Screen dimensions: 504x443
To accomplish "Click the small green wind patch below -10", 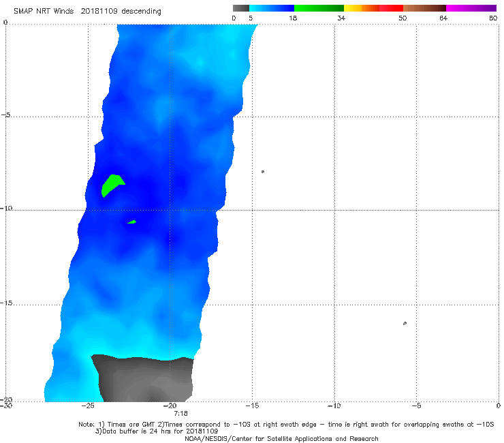I will pyautogui.click(x=131, y=222).
